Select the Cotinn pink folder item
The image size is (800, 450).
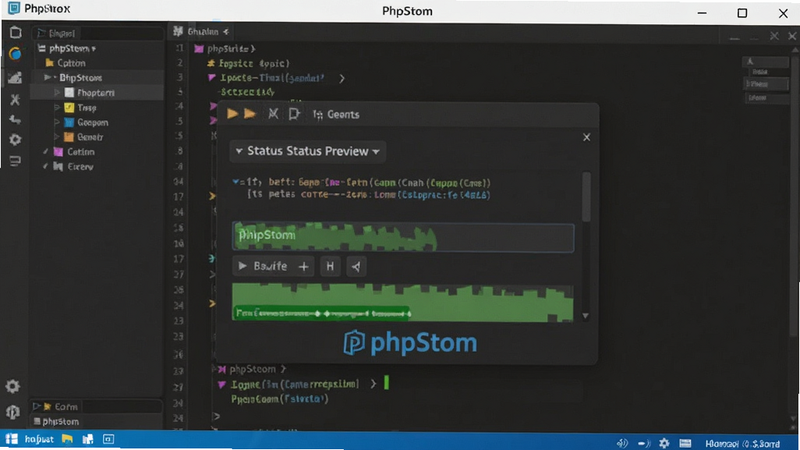[74, 152]
